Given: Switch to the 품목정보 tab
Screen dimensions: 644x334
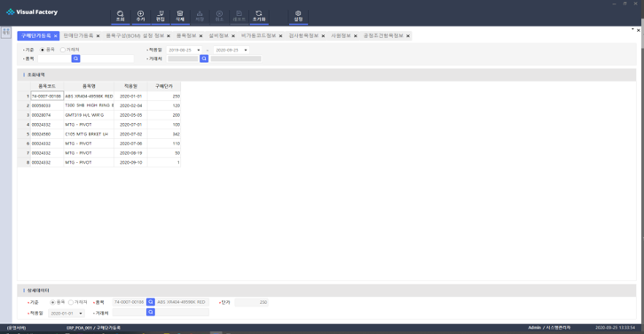Looking at the screenshot, I should [x=186, y=35].
